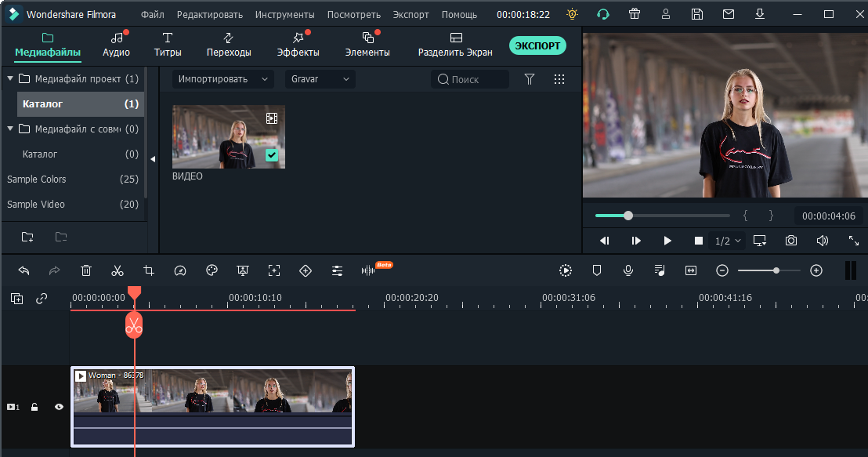Image resolution: width=868 pixels, height=457 pixels.
Task: Switch to the Эффекты tab
Action: point(298,45)
